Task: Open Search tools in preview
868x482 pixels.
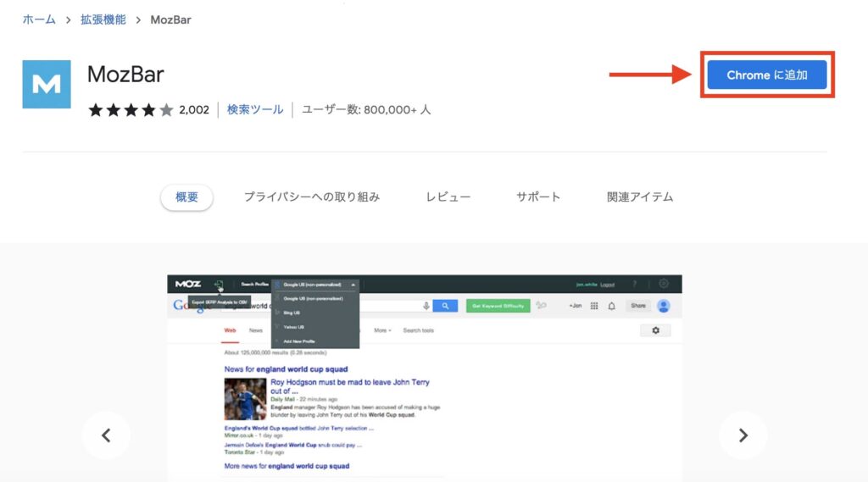Action: pyautogui.click(x=418, y=330)
